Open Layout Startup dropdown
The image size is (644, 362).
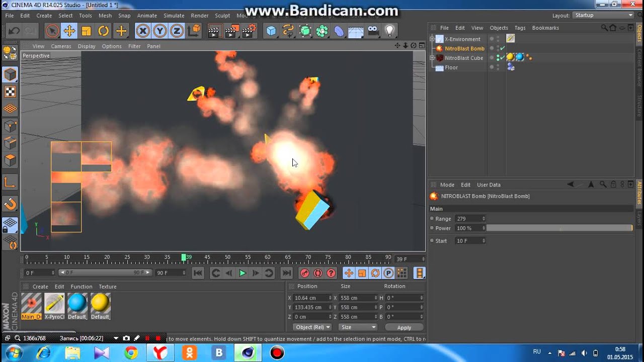click(x=603, y=16)
